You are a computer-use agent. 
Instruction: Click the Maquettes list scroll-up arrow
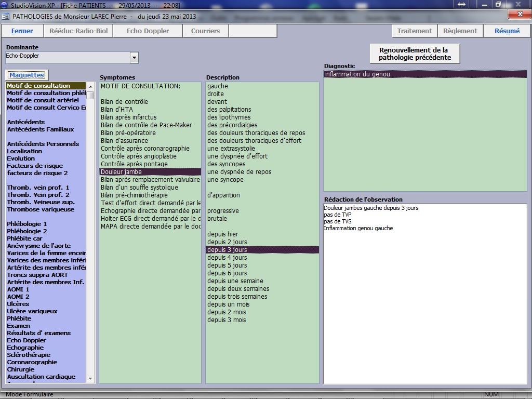click(x=90, y=86)
